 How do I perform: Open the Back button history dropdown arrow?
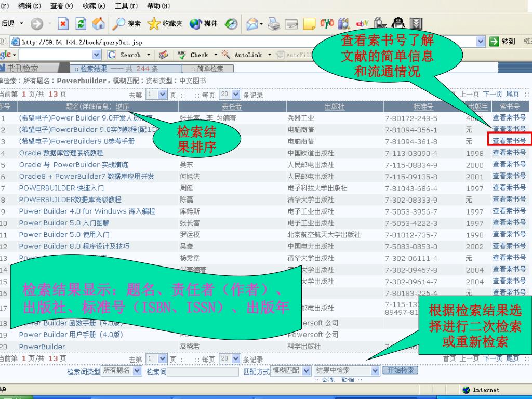(22, 24)
